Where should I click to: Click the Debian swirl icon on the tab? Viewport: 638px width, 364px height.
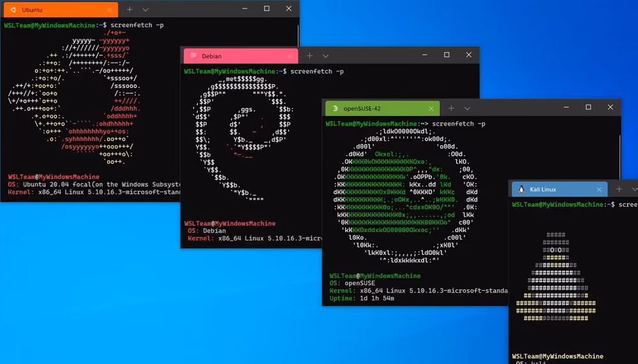193,56
